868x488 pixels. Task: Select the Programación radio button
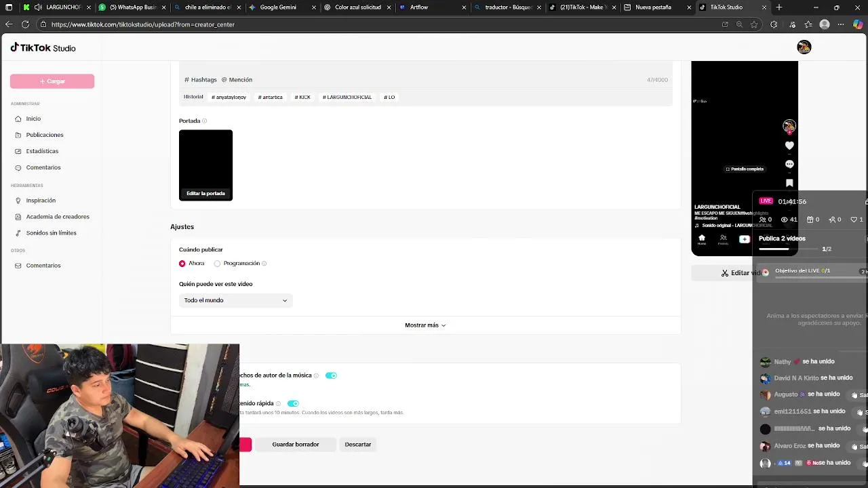coord(217,264)
